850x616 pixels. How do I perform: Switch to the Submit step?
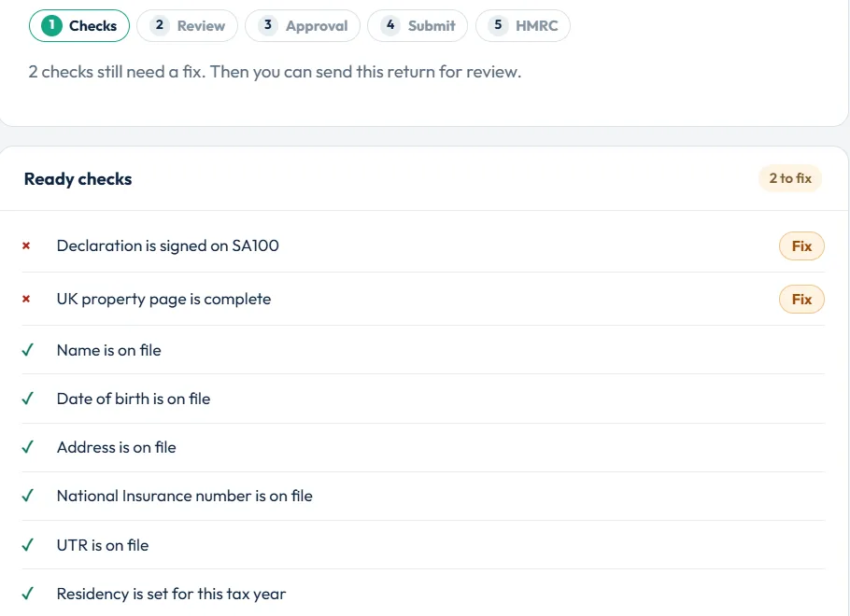click(418, 25)
